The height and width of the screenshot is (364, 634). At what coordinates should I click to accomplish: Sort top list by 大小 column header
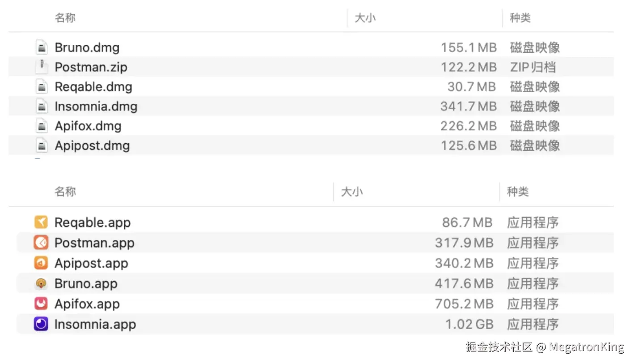[365, 18]
